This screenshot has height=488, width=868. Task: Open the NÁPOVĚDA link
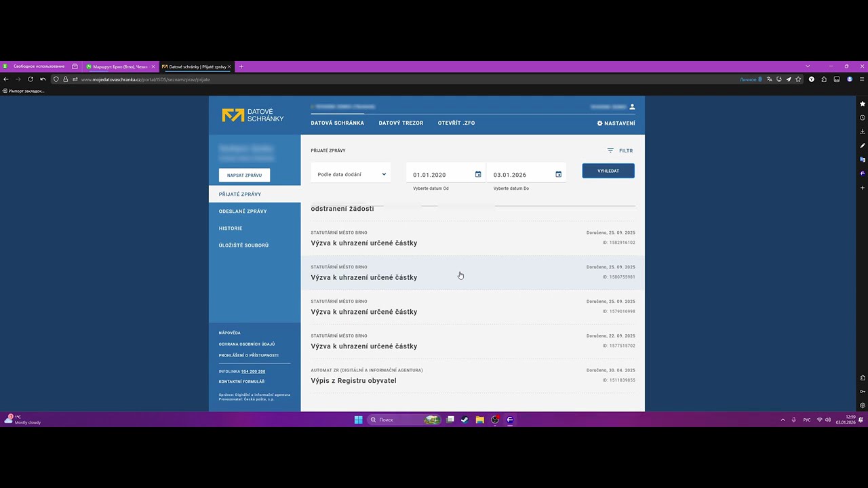230,333
